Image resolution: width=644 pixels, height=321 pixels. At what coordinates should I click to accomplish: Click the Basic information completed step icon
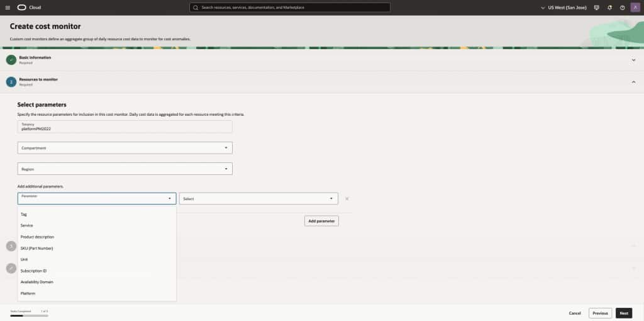tap(11, 60)
